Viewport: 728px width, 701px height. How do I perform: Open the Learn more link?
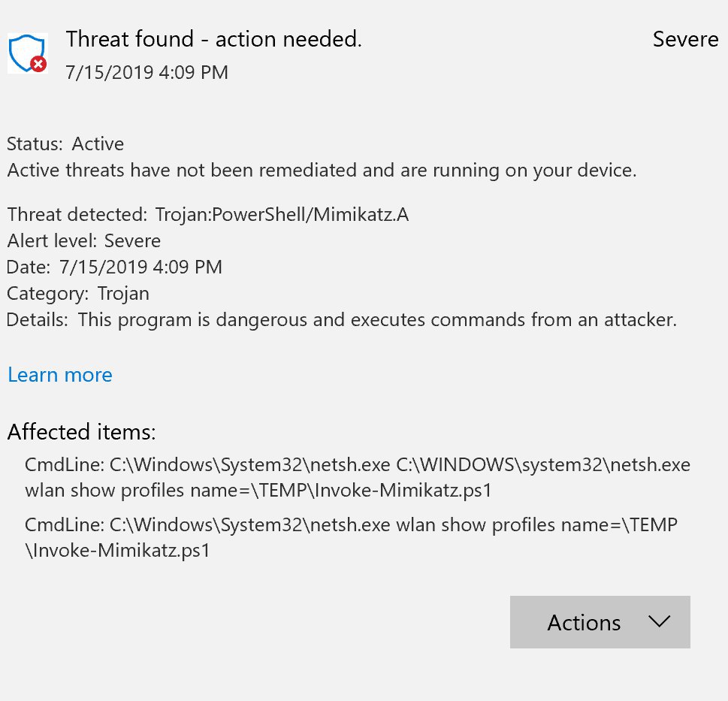coord(60,375)
